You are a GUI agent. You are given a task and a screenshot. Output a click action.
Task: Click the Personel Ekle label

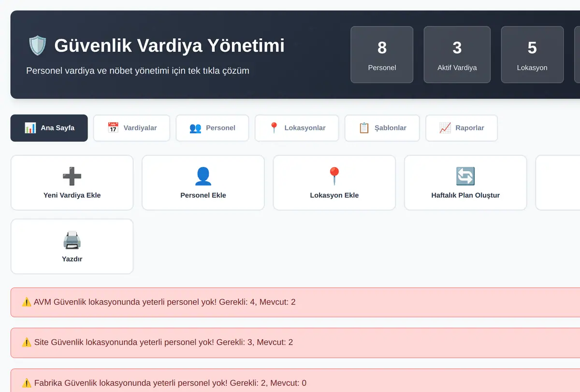(x=203, y=195)
